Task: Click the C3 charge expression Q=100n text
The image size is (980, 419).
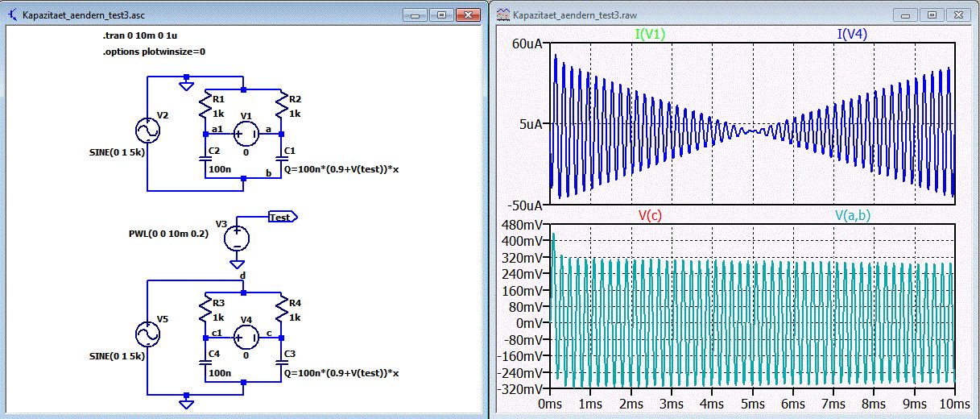Action: (342, 374)
